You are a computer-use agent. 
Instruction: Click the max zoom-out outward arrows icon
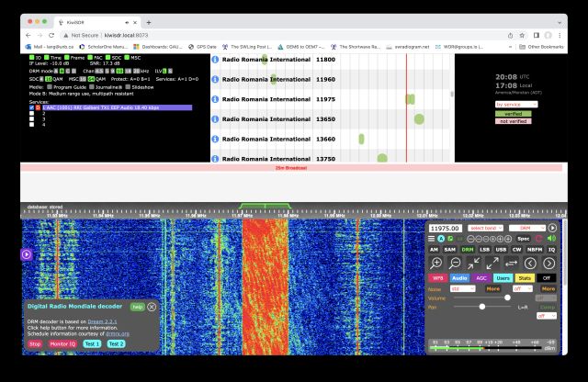[492, 264]
